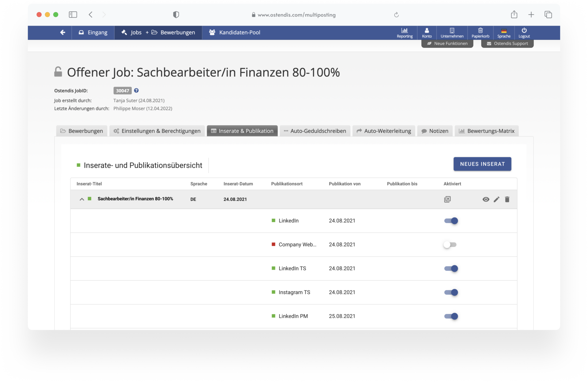Click the deactivate-all icon in Aktiviert column

pos(447,199)
